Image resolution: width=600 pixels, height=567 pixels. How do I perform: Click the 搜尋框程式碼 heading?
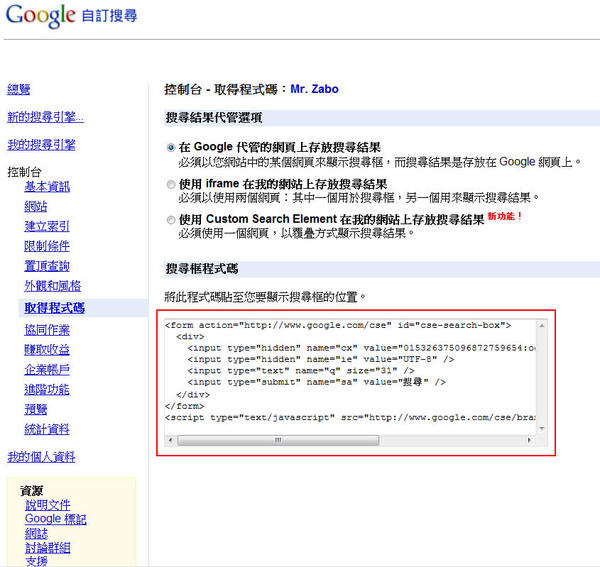tap(202, 269)
